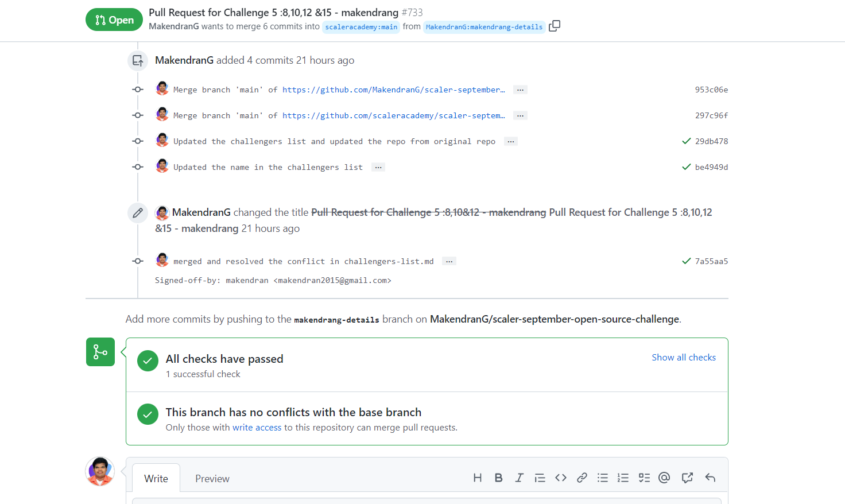Insert a saved reply

(x=710, y=478)
